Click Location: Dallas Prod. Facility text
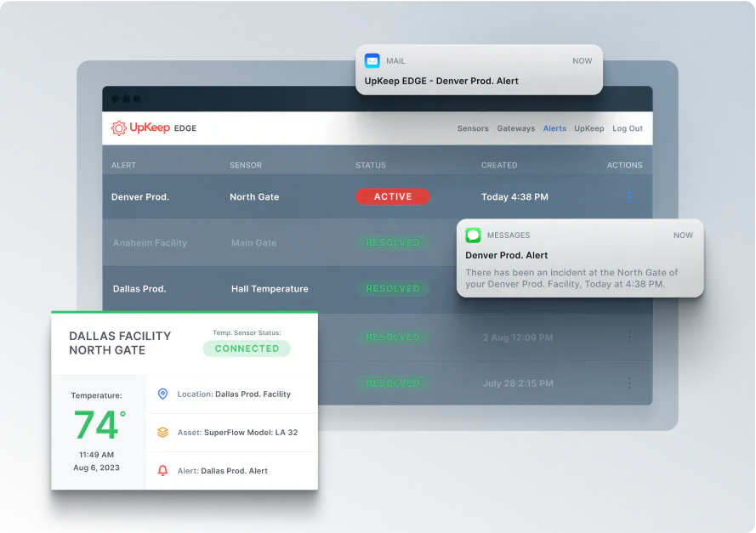 click(x=234, y=394)
